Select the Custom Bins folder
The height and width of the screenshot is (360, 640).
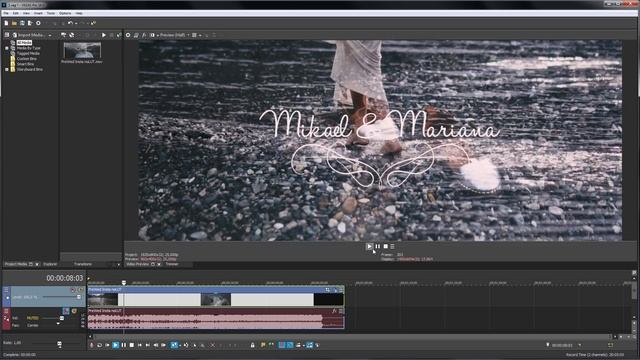(27, 58)
